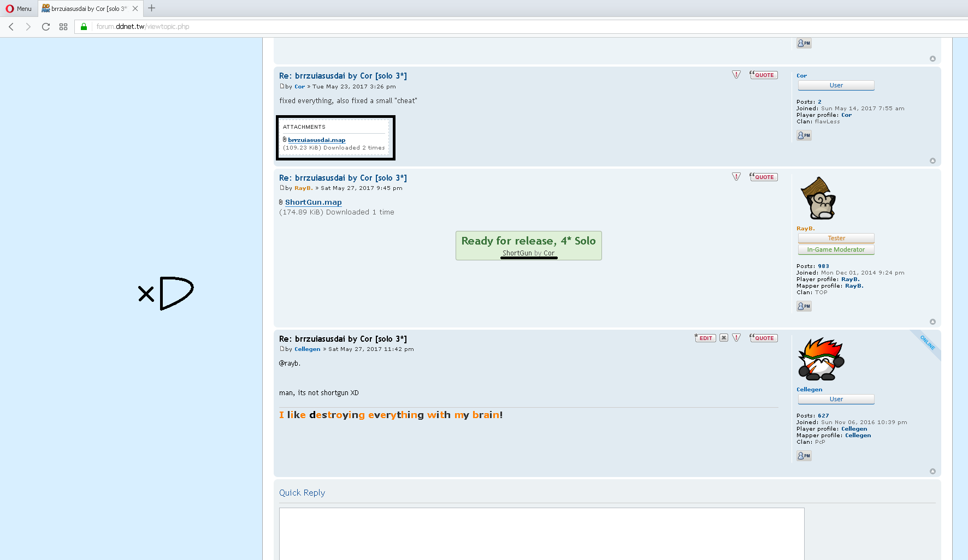968x560 pixels.
Task: Click RayB.'s avatar image
Action: pos(818,199)
